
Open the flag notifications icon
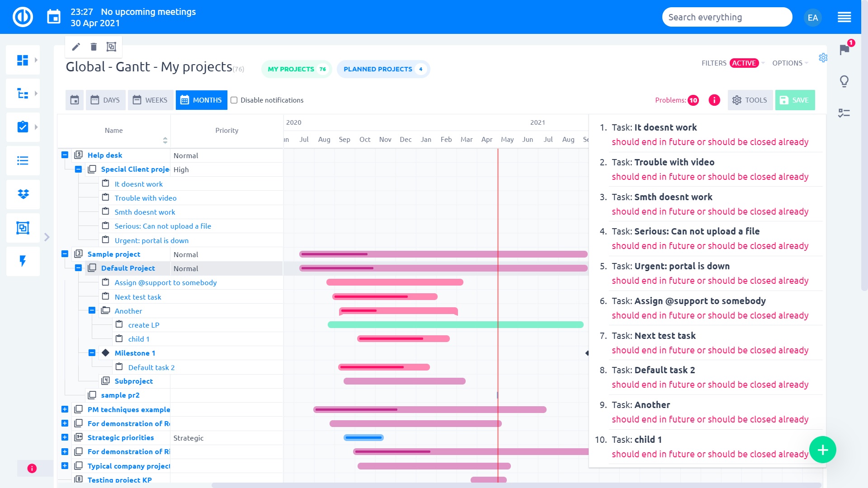coord(844,49)
